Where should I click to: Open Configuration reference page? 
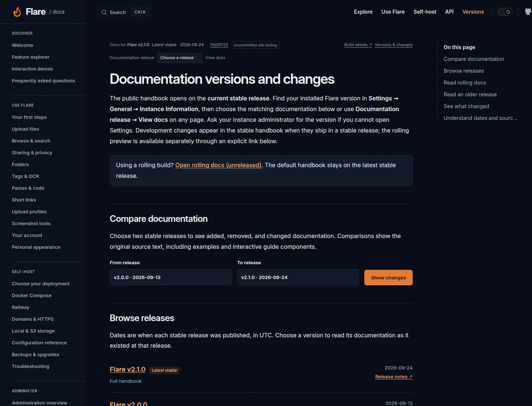[39, 343]
